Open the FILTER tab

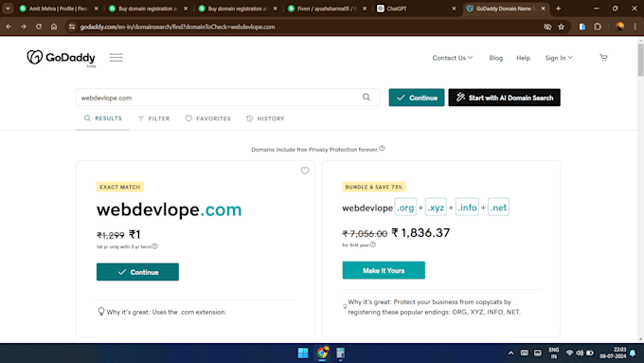tap(153, 118)
